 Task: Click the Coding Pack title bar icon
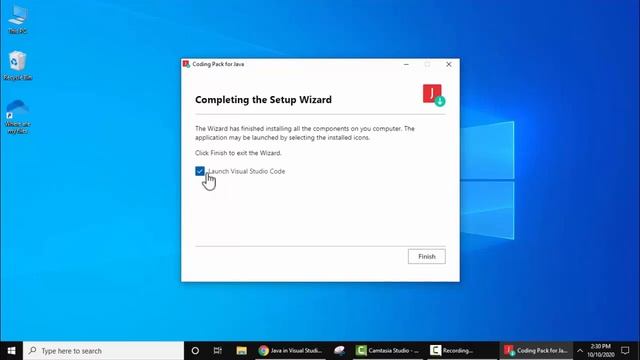point(187,64)
